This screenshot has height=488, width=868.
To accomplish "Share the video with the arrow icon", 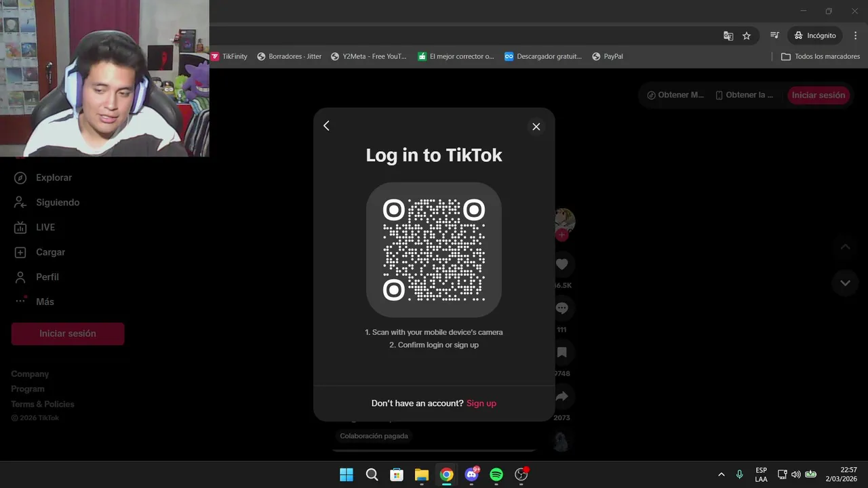I will 561,396.
